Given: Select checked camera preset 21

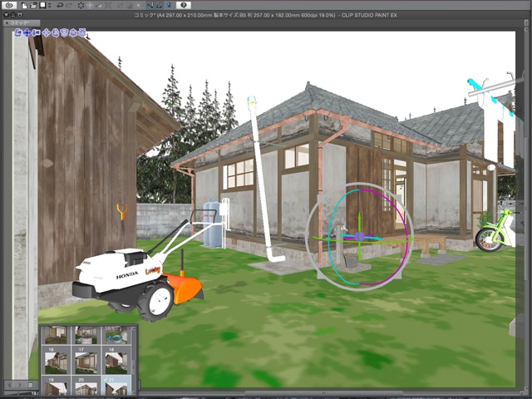Looking at the screenshot, I should point(116,387).
